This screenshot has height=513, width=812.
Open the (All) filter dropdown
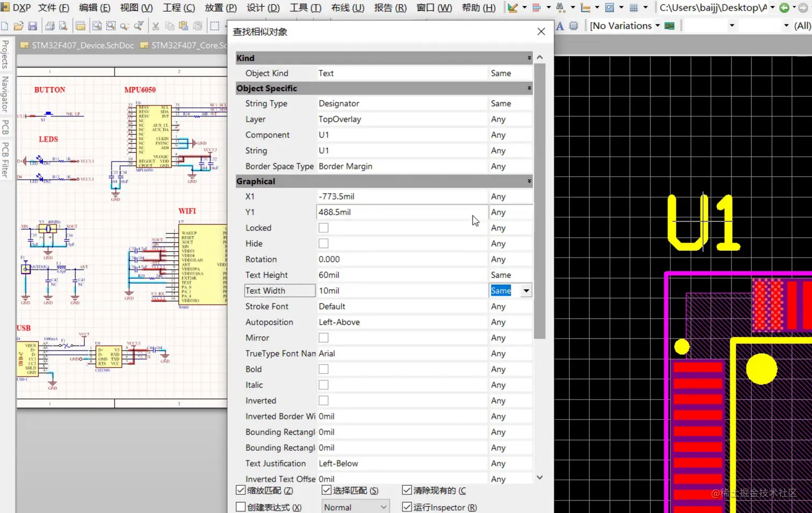coord(803,26)
